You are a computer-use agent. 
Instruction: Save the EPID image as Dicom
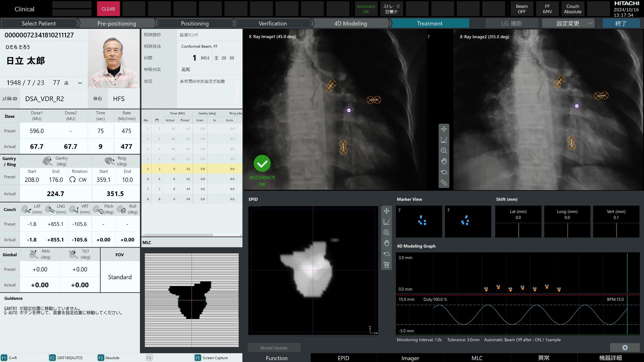(x=386, y=265)
